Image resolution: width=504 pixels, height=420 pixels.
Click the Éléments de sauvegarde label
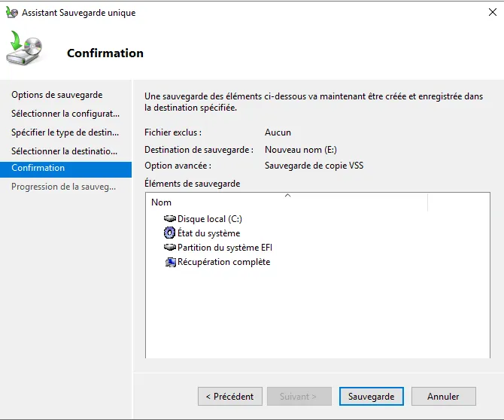[193, 184]
